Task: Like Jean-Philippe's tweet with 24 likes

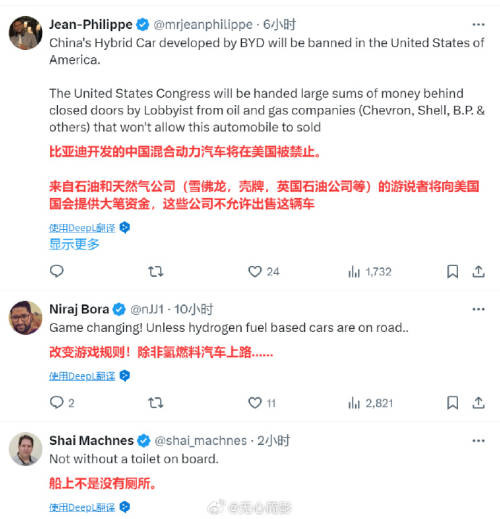Action: point(264,272)
